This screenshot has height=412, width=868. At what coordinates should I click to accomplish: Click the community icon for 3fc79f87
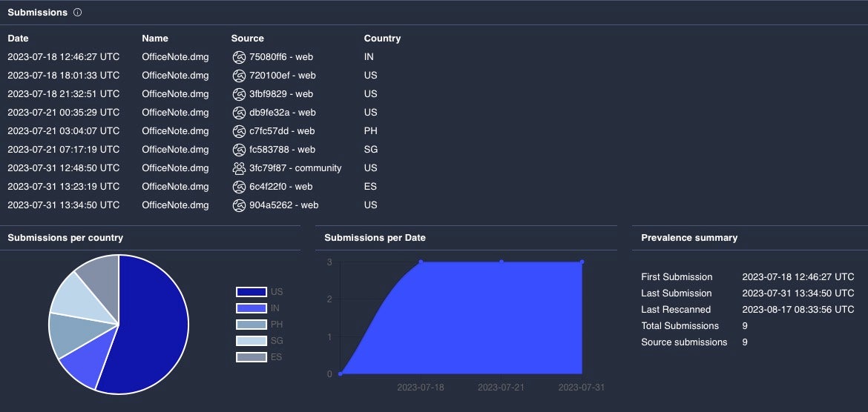pos(239,168)
